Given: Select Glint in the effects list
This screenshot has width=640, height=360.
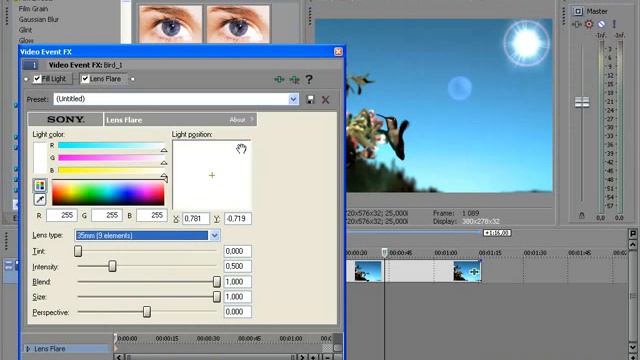Looking at the screenshot, I should [25, 30].
